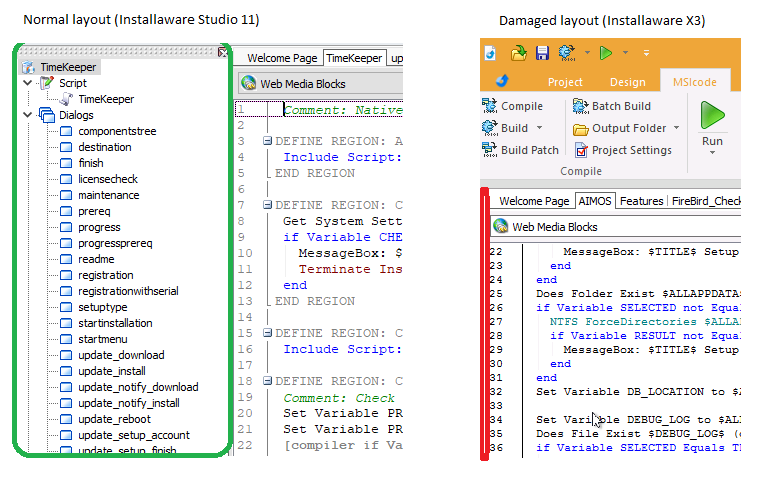This screenshot has width=760, height=477.
Task: Collapse the Script tree node
Action: (x=28, y=83)
